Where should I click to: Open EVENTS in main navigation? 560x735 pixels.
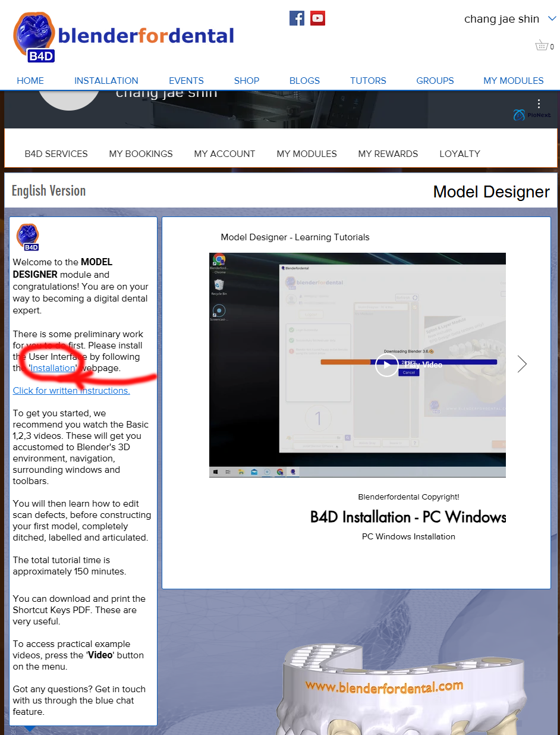[x=186, y=81]
